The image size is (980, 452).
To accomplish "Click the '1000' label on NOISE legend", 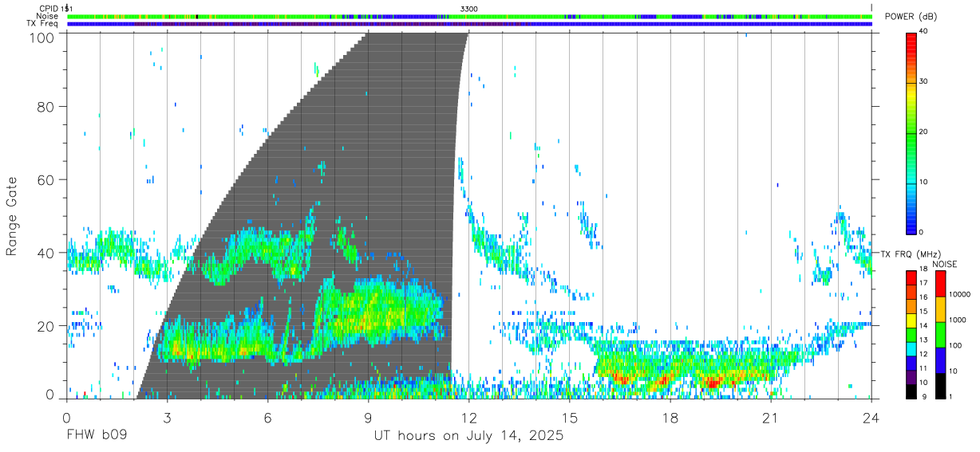I will 958,320.
